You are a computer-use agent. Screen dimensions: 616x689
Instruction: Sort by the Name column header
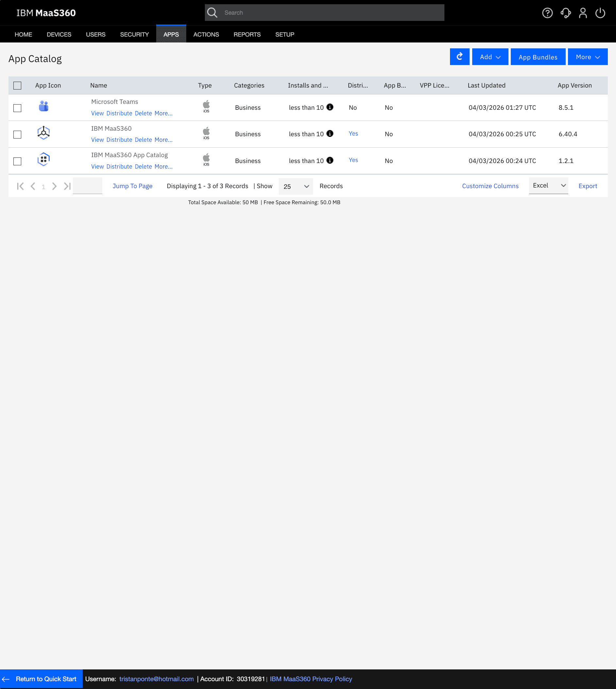[98, 85]
